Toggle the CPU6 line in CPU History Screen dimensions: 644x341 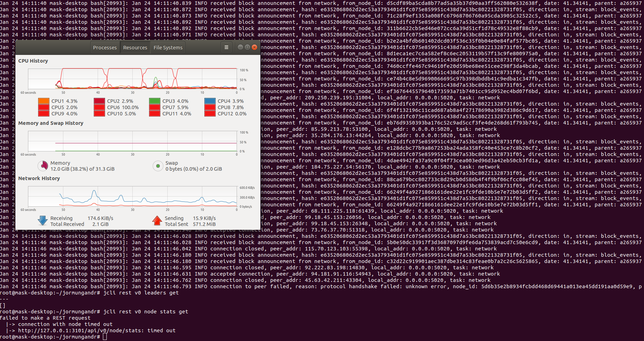(x=98, y=107)
